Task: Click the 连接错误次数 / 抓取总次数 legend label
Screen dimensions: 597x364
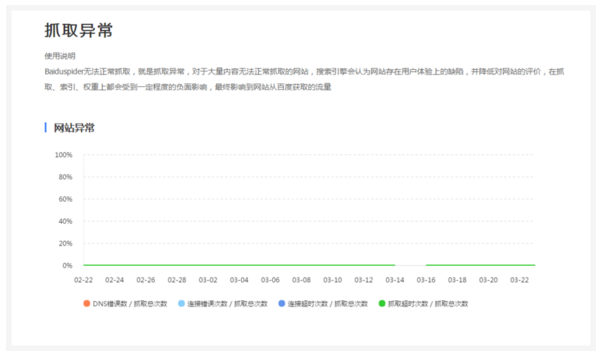Action: pos(227,303)
